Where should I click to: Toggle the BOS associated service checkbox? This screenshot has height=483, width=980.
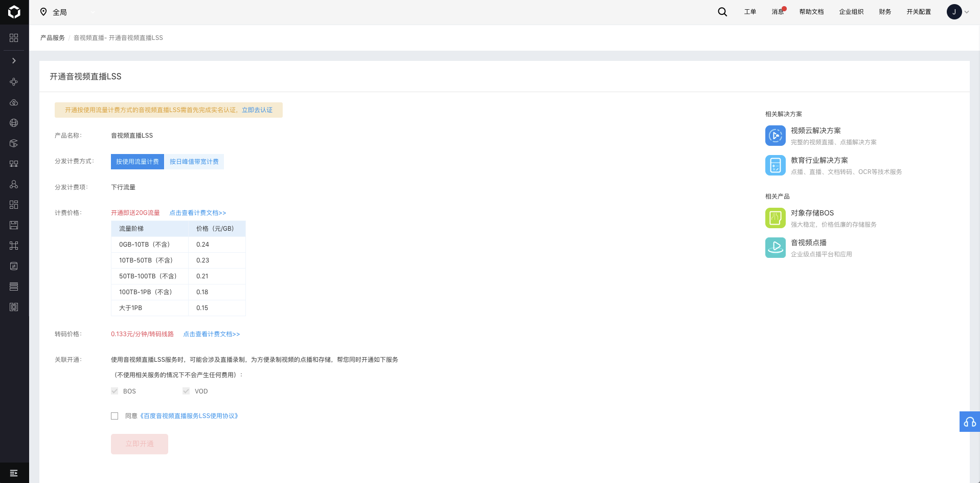point(115,391)
